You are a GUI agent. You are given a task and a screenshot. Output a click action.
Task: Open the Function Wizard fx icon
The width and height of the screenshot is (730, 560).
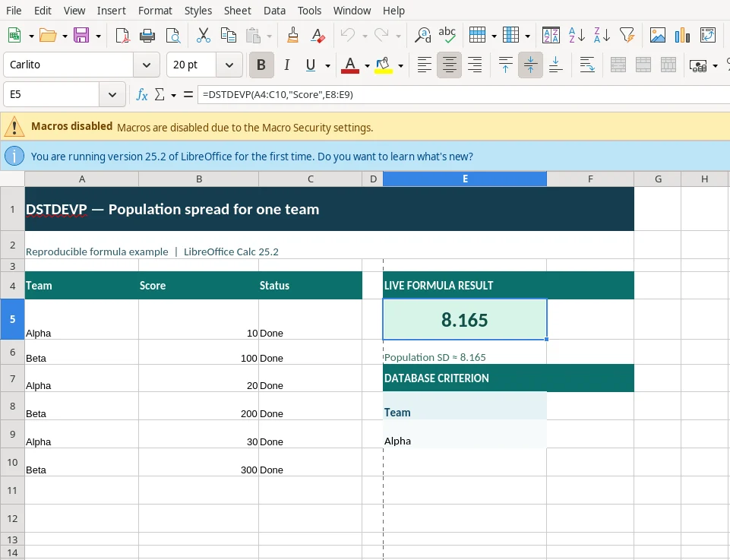coord(141,94)
